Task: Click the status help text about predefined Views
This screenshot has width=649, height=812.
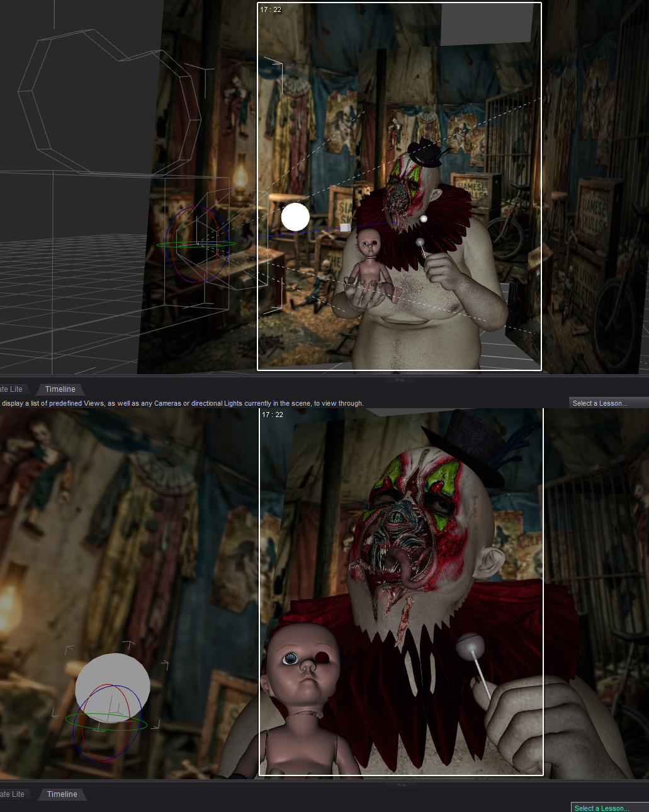Action: tap(183, 403)
